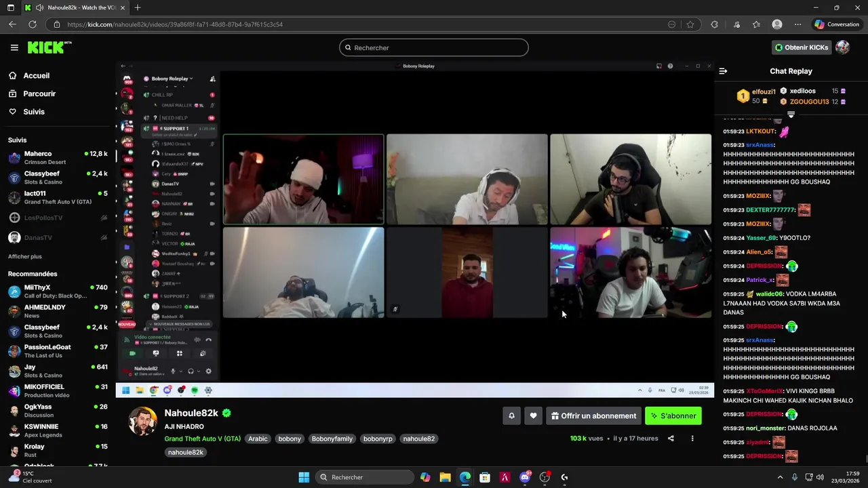This screenshot has height=488, width=868.
Task: Select the Bobonyfamily tag
Action: pyautogui.click(x=332, y=439)
